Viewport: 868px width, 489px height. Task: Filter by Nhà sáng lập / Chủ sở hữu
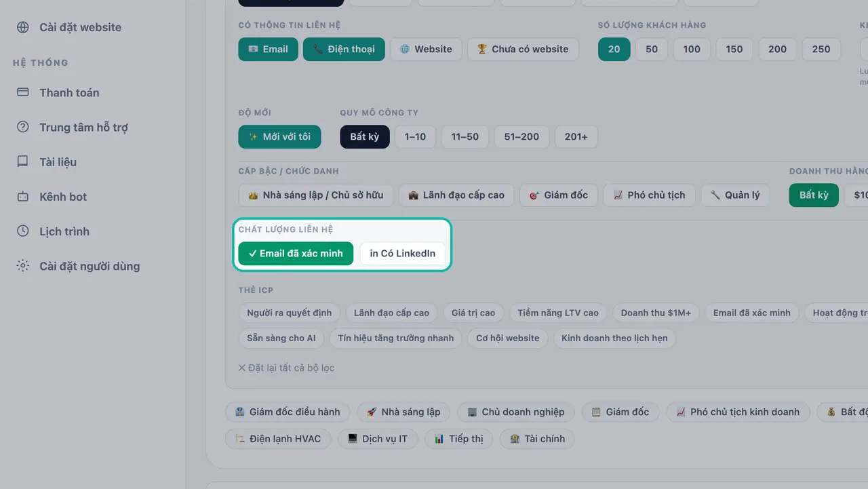(x=315, y=195)
